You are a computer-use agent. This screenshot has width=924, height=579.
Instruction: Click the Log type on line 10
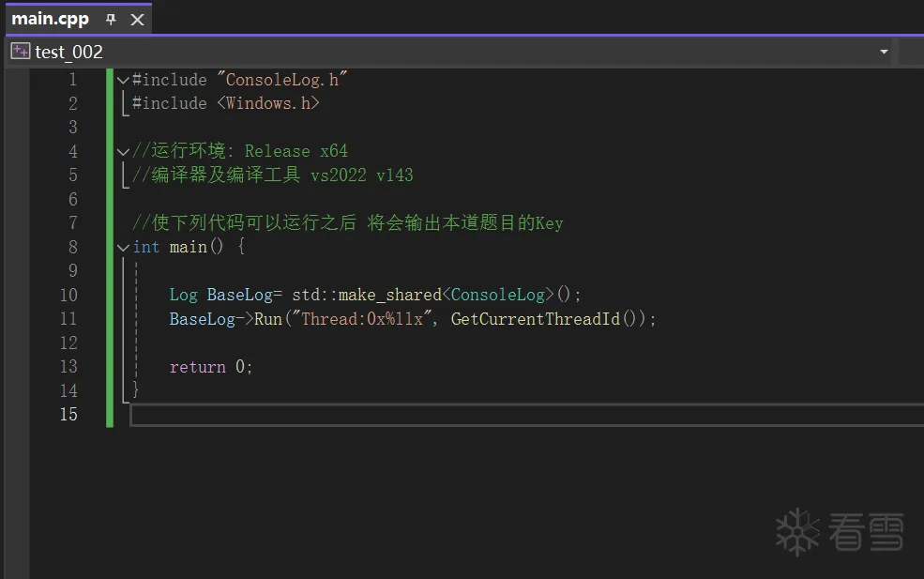(x=183, y=295)
